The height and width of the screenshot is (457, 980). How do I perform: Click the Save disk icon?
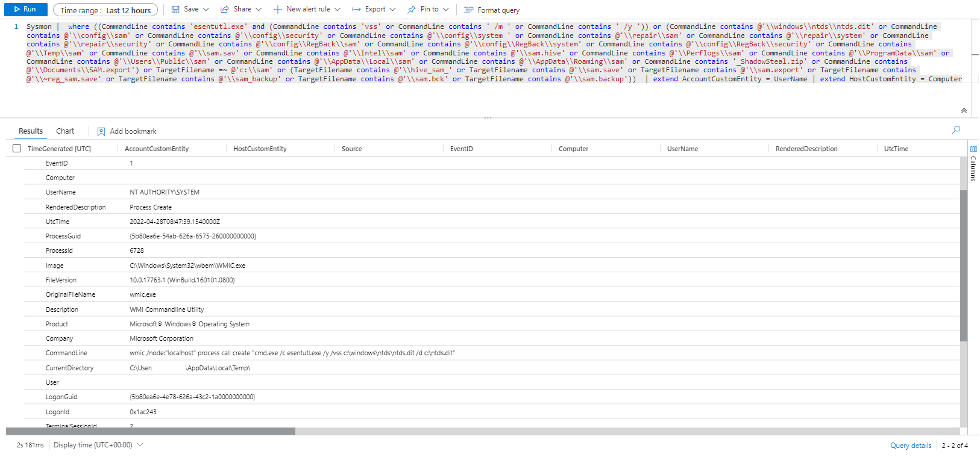point(175,10)
